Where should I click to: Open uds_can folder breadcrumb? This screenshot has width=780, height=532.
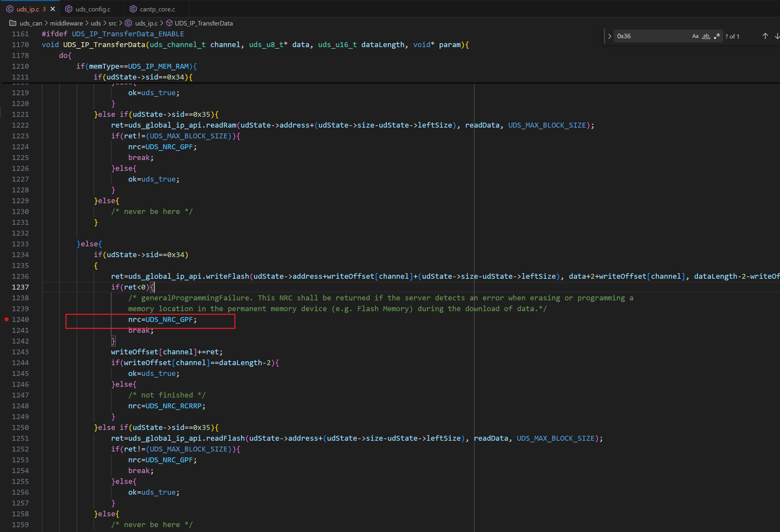coord(30,23)
